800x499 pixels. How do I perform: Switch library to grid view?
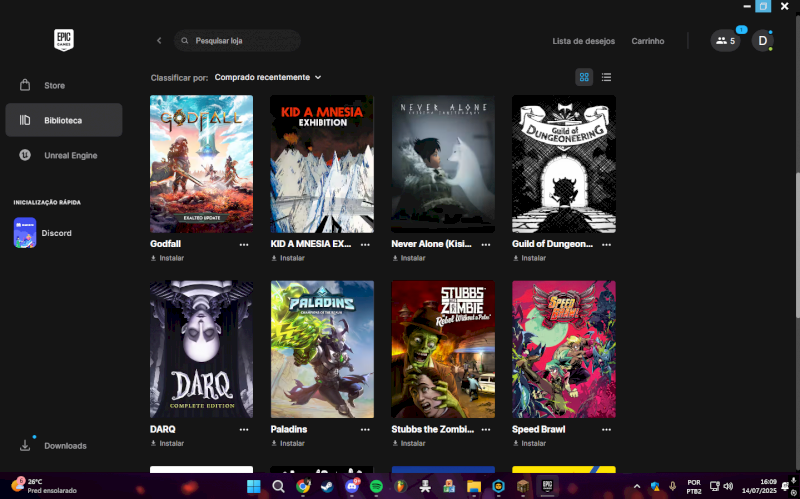584,77
